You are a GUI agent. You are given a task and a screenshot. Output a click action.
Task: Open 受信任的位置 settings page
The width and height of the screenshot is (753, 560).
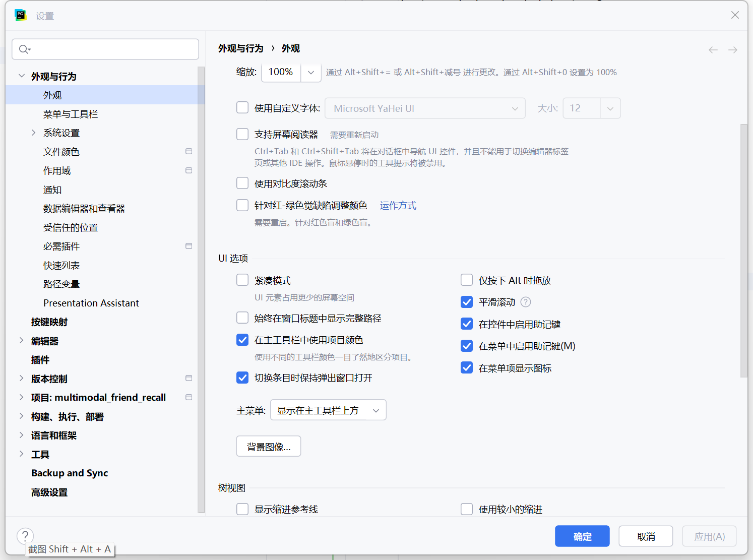tap(71, 227)
